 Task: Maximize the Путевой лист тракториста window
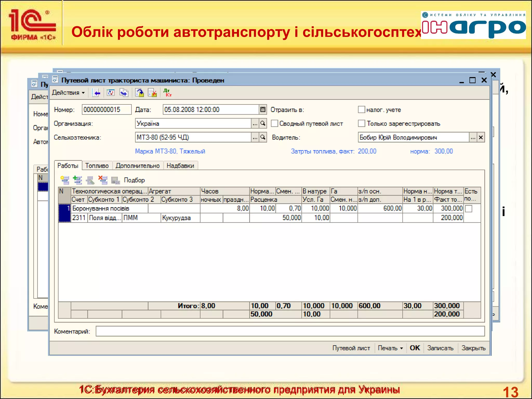473,80
